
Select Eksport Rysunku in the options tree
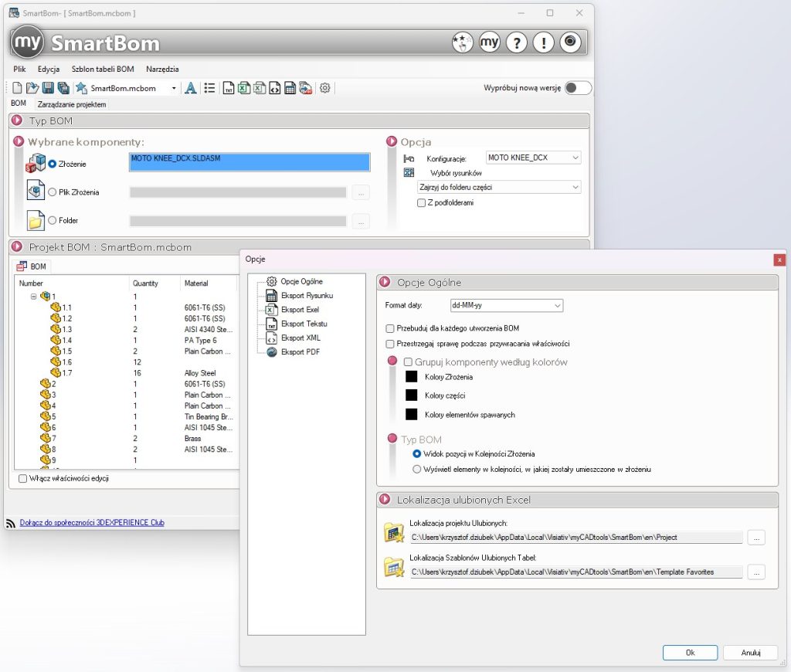tap(307, 296)
